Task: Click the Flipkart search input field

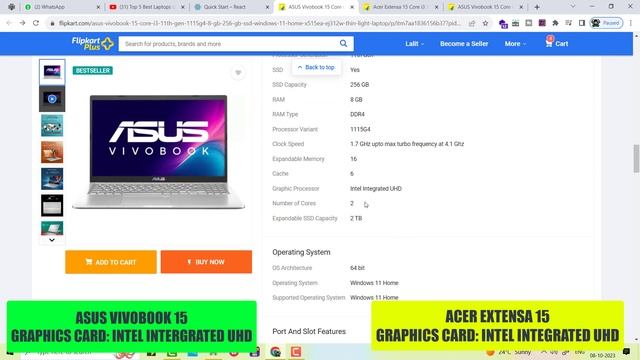Action: pyautogui.click(x=231, y=44)
